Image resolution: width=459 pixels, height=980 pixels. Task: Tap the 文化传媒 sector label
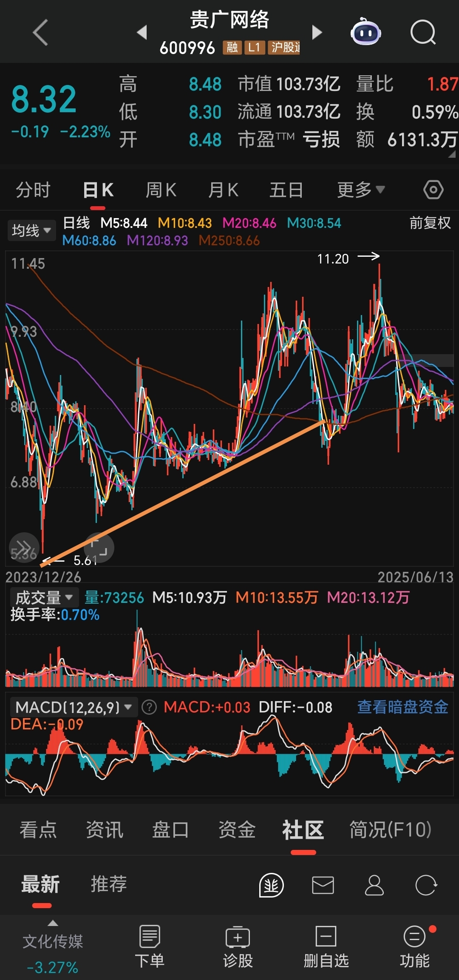53,941
